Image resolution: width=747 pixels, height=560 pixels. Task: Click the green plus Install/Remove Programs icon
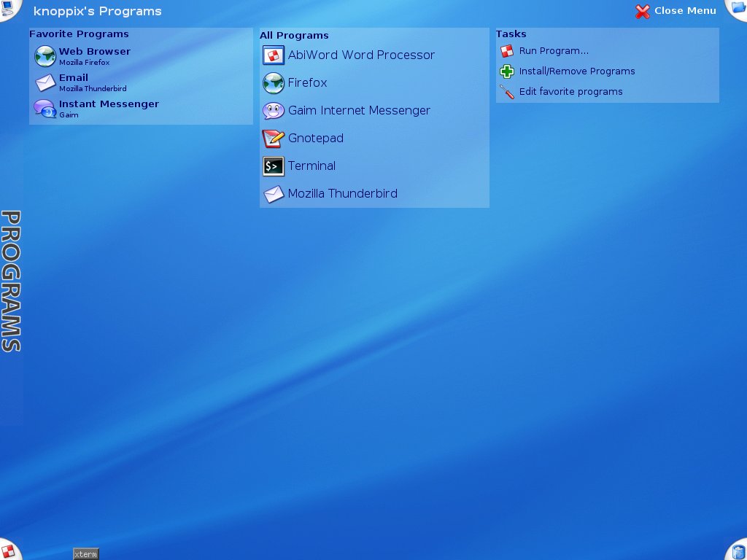(x=507, y=71)
